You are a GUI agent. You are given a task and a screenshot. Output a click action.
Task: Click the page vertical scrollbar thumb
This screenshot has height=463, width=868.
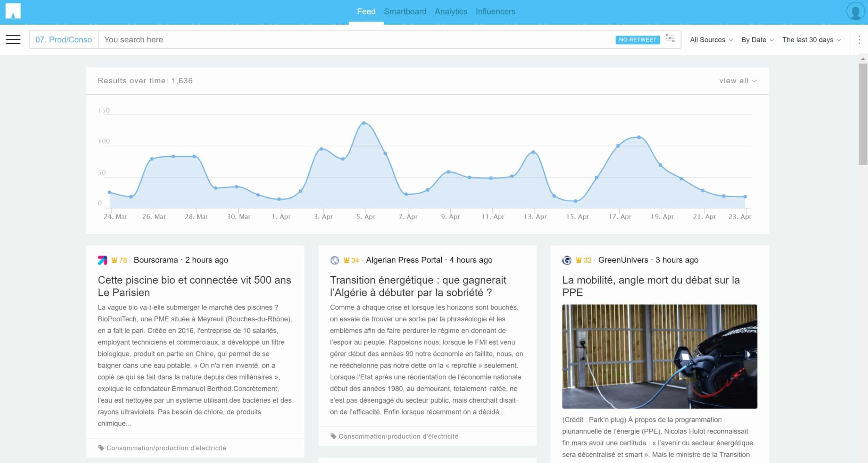[863, 114]
